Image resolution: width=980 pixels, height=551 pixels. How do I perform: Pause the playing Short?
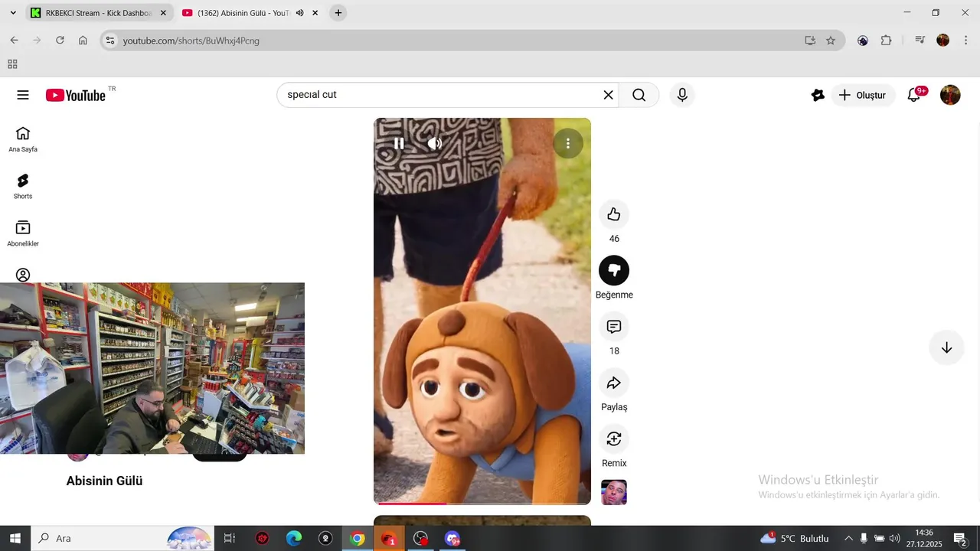tap(399, 143)
